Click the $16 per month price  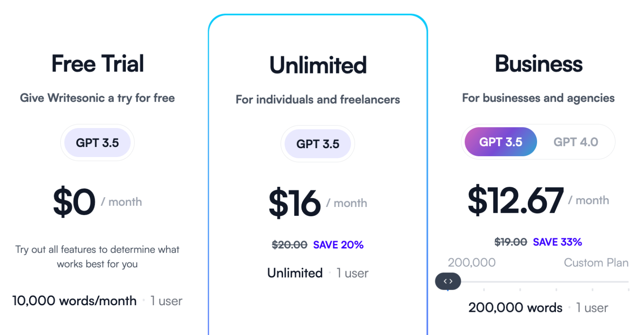tap(295, 203)
